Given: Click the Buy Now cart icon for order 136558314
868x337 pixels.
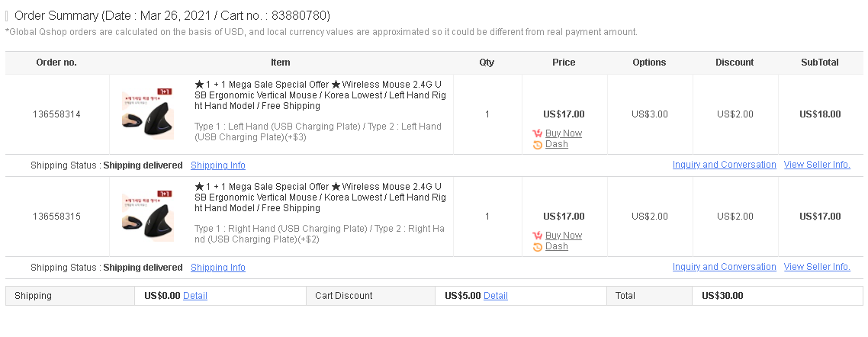Looking at the screenshot, I should point(538,133).
